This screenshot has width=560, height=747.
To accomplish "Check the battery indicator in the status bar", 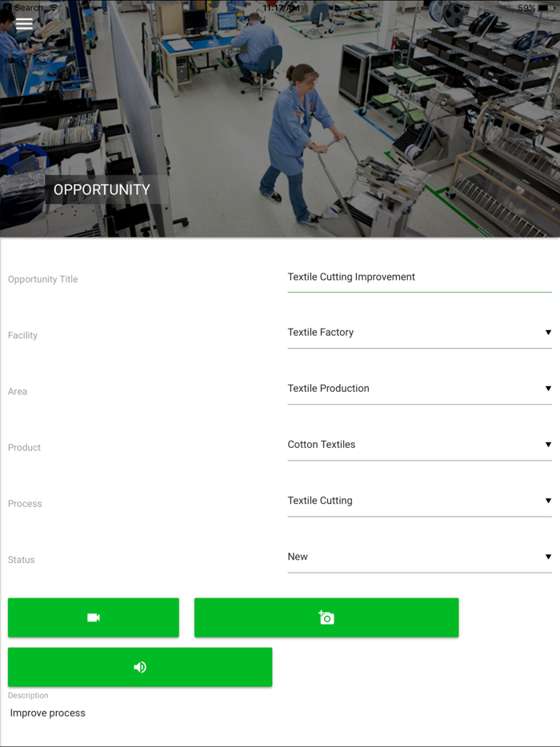I will (548, 8).
